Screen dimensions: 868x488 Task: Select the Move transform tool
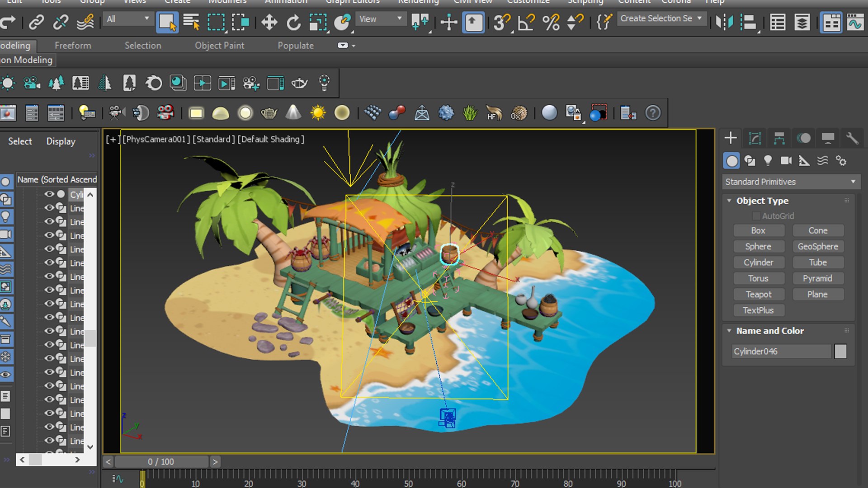tap(269, 22)
